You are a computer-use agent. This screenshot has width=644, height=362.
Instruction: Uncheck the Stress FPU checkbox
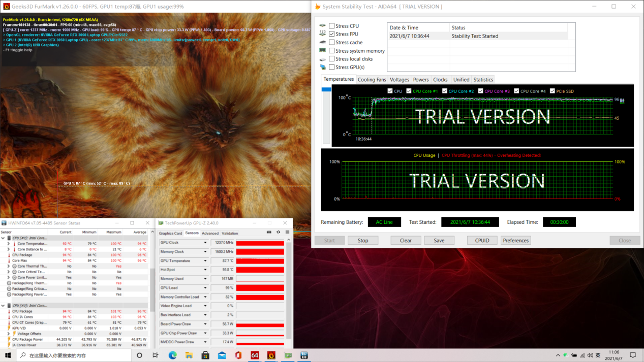[x=332, y=34]
